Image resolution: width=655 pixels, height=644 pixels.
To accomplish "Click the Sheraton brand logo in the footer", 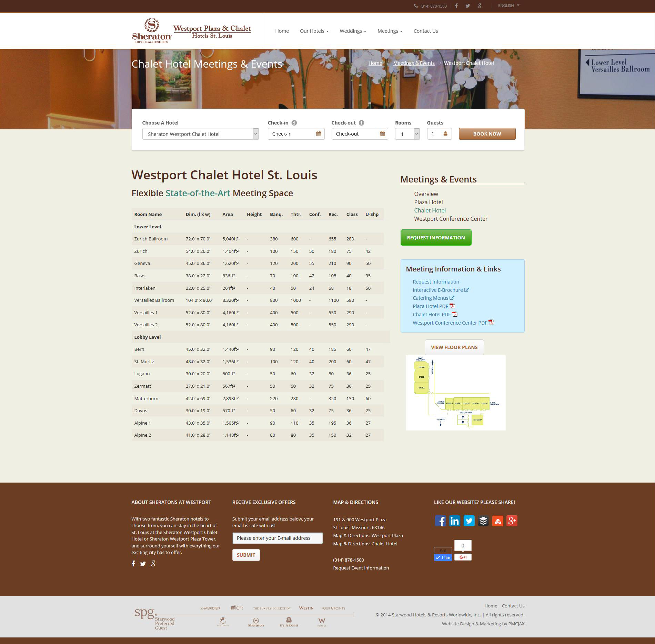I will tap(256, 622).
